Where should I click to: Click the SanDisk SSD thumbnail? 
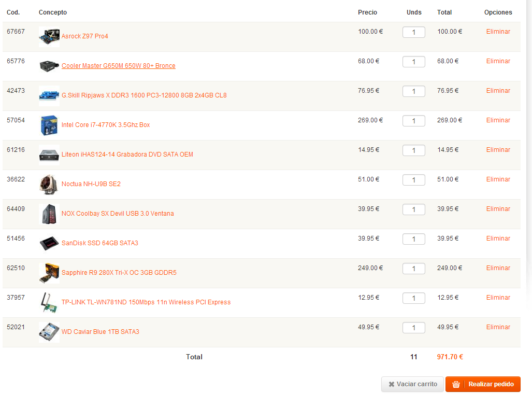pyautogui.click(x=49, y=243)
